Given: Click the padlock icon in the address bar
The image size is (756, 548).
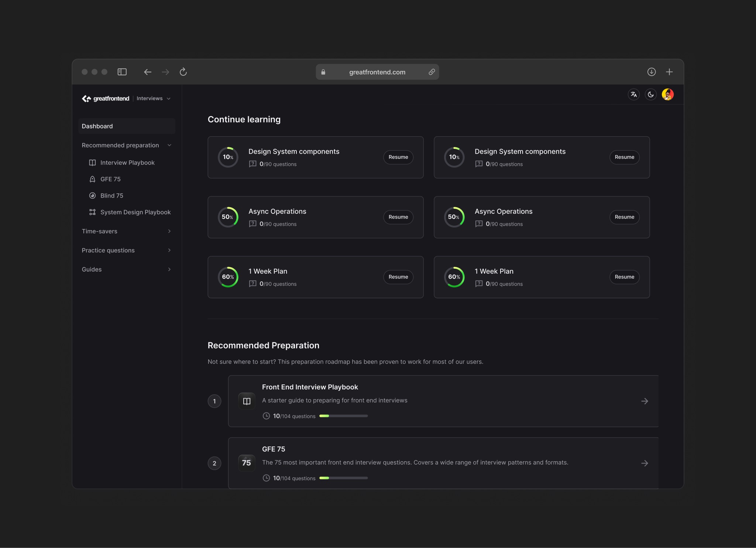Looking at the screenshot, I should point(323,72).
